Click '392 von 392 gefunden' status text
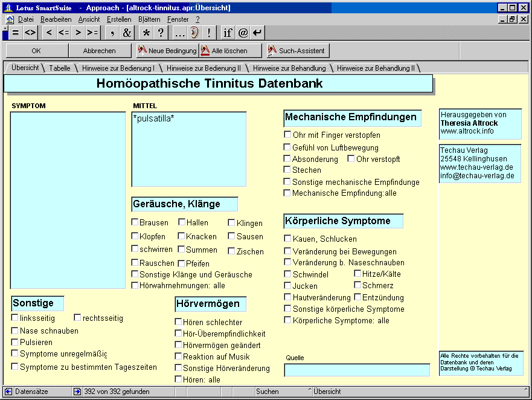Viewport: 532px width, 400px height. [117, 392]
